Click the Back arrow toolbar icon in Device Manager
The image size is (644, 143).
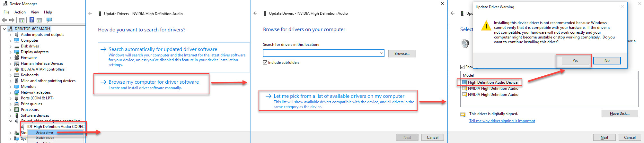(x=4, y=20)
